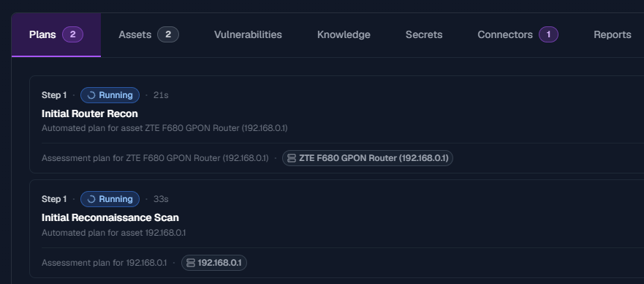Click spinner icon in Reconnaissance Scan Running badge
Screen dimensions: 644x284
[x=91, y=199]
